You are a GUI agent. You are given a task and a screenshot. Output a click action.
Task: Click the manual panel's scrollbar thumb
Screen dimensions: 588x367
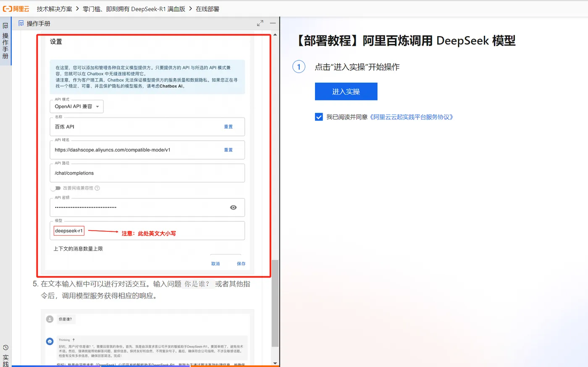pos(275,303)
